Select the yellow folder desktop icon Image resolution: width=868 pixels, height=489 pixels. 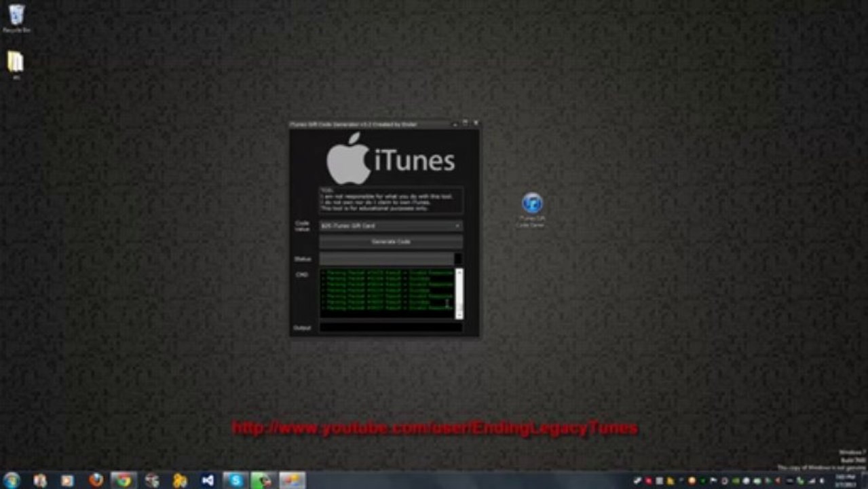click(x=16, y=65)
